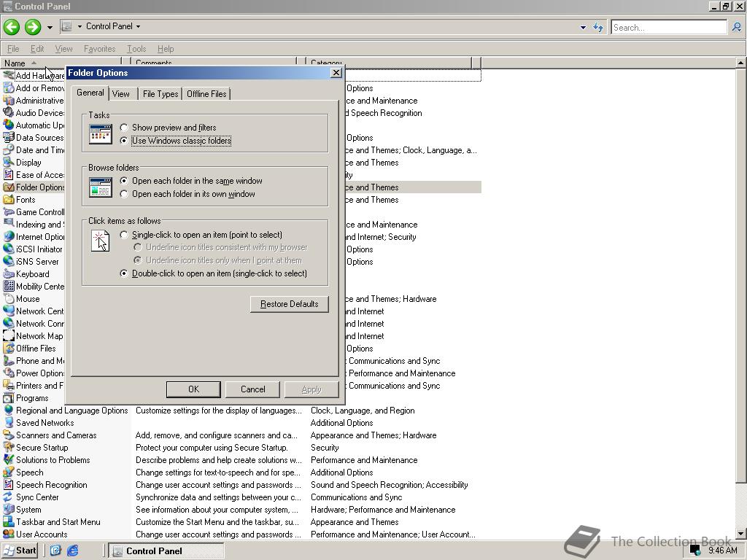This screenshot has width=747, height=560.
Task: Click inside the Search input field
Action: click(669, 28)
